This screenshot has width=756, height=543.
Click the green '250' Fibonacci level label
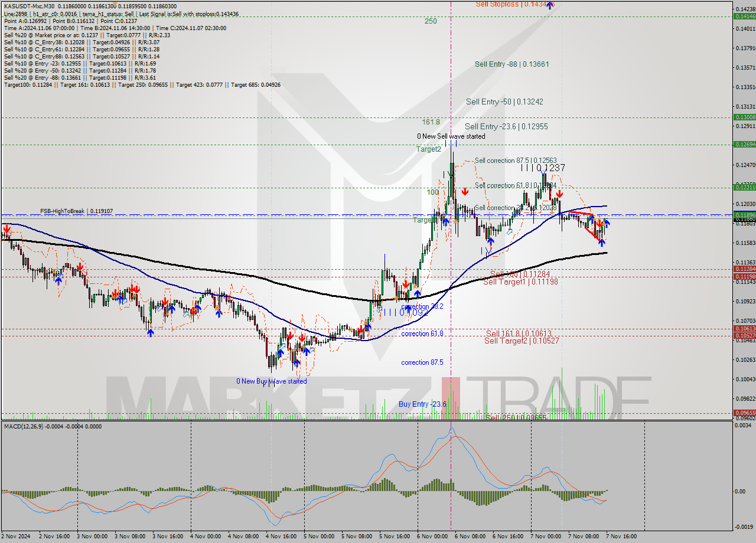tap(431, 21)
